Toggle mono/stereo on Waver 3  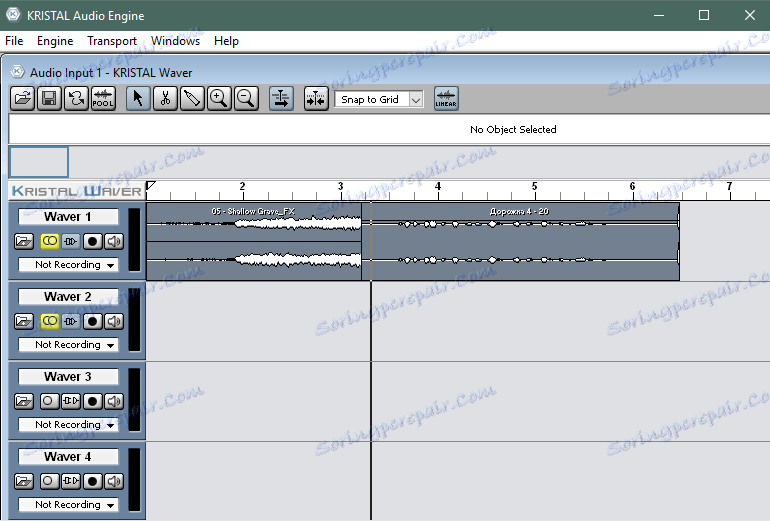coord(50,401)
